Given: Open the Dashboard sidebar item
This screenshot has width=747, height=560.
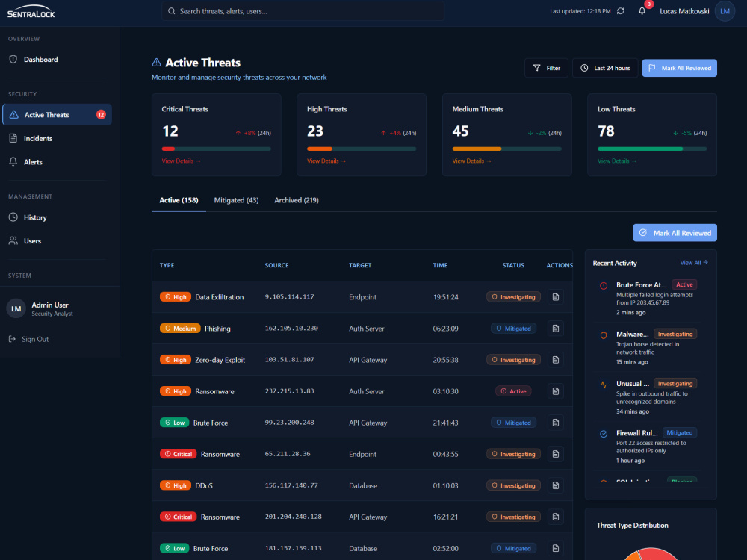Looking at the screenshot, I should 57,59.
